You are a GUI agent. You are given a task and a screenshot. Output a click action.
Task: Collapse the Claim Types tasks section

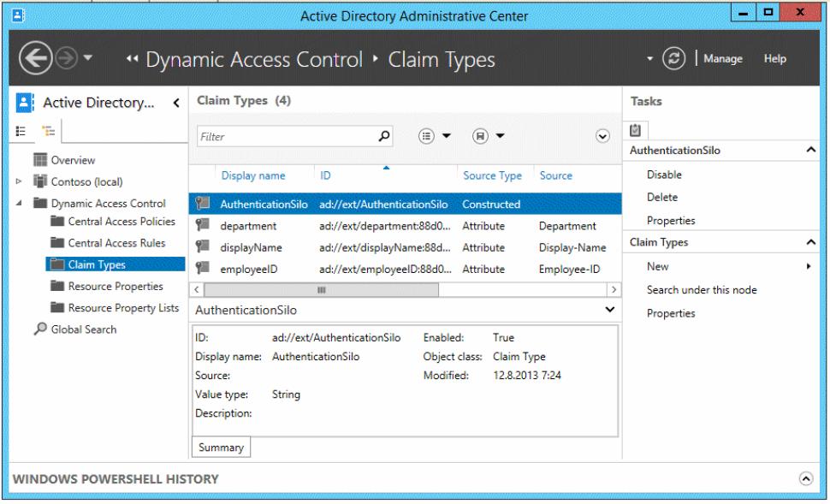coord(810,242)
